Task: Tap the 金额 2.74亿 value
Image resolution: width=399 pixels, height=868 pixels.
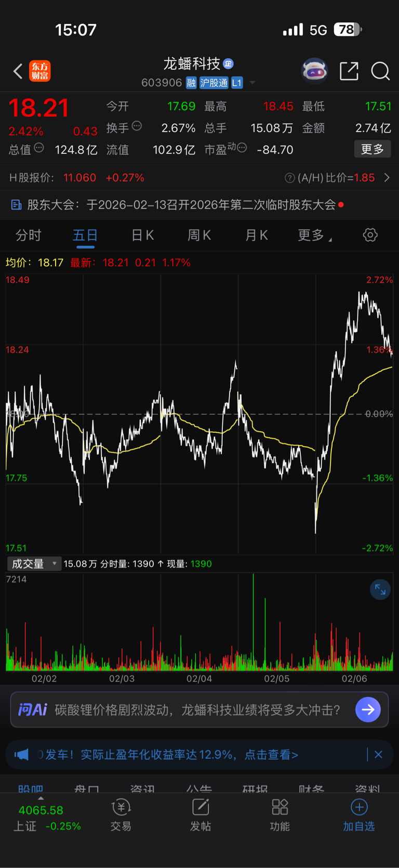Action: pyautogui.click(x=373, y=128)
